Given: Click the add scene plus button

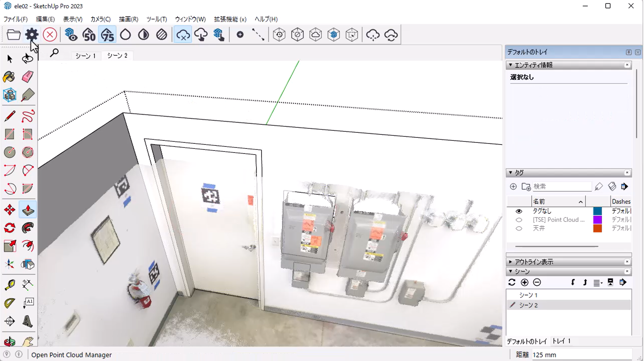Looking at the screenshot, I should click(524, 282).
